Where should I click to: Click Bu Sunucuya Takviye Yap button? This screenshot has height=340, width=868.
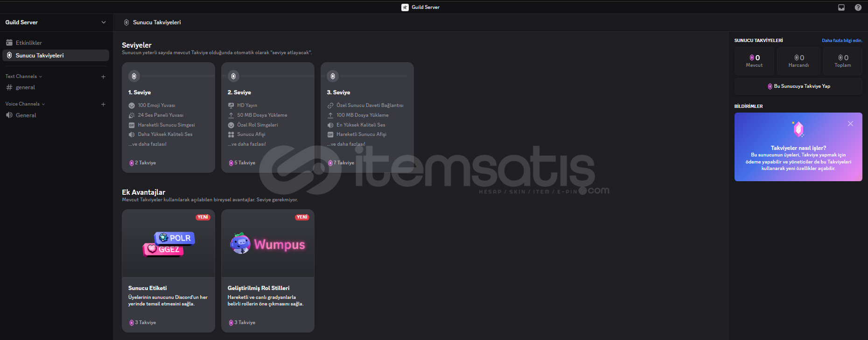798,86
